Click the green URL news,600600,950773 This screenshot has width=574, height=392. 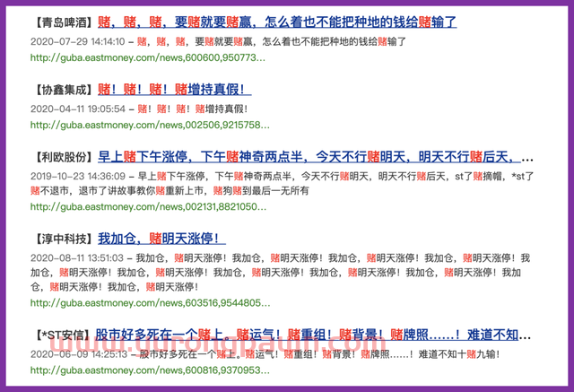point(147,57)
